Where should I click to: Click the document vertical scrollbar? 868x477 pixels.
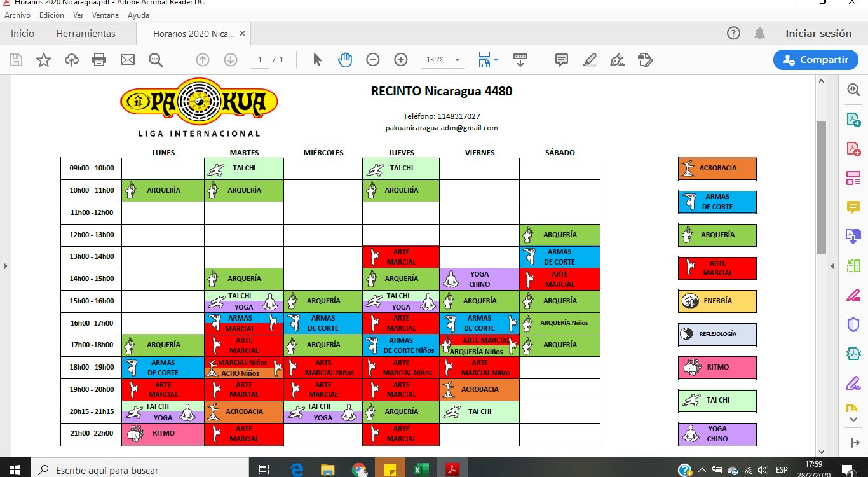click(821, 188)
